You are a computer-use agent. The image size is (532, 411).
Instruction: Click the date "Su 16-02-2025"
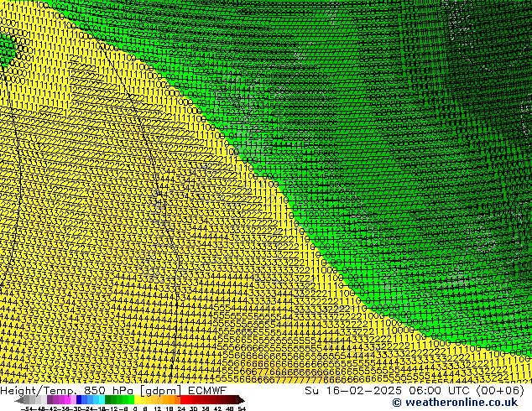coord(347,390)
